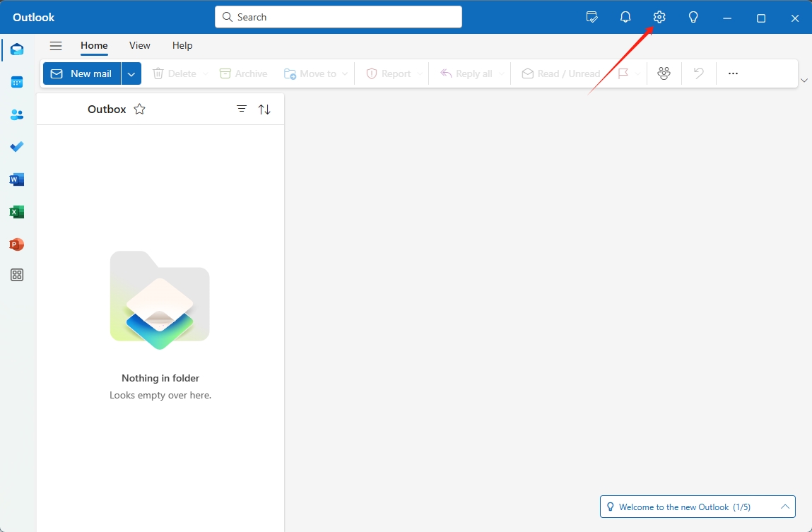Click inside the Search field
The height and width of the screenshot is (532, 812).
coord(337,16)
